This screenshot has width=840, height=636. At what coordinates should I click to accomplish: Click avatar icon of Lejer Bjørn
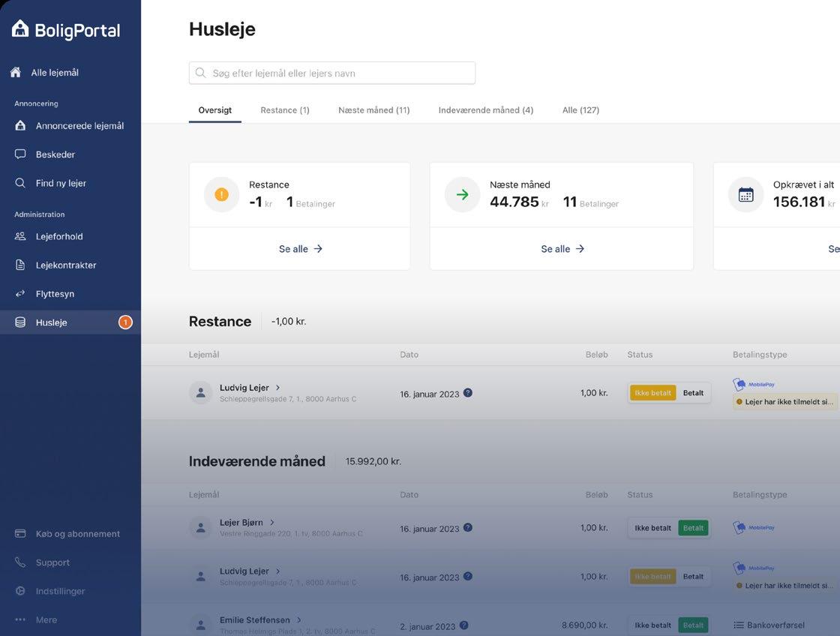pos(201,528)
